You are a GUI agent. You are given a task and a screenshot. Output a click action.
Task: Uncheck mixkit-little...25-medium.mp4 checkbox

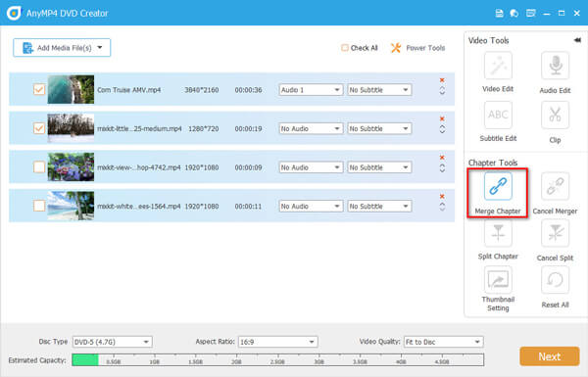[39, 128]
